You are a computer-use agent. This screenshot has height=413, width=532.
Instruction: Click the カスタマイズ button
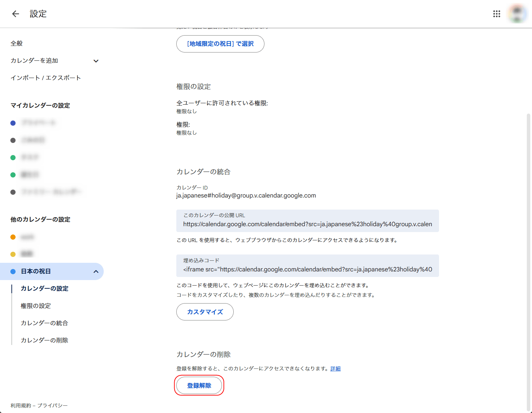pyautogui.click(x=205, y=312)
